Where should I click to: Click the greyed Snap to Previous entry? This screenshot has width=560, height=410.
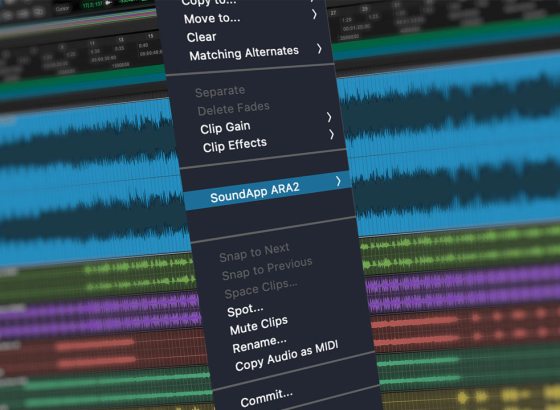click(267, 268)
